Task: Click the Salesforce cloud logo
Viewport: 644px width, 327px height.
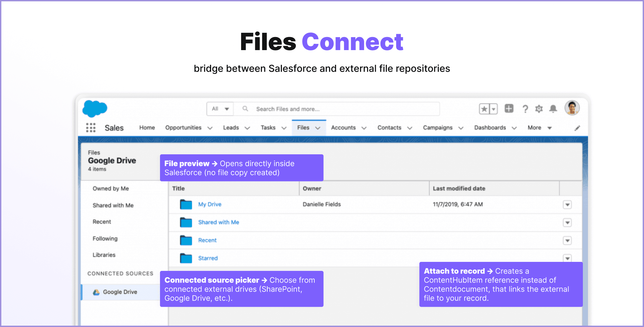Action: [95, 109]
